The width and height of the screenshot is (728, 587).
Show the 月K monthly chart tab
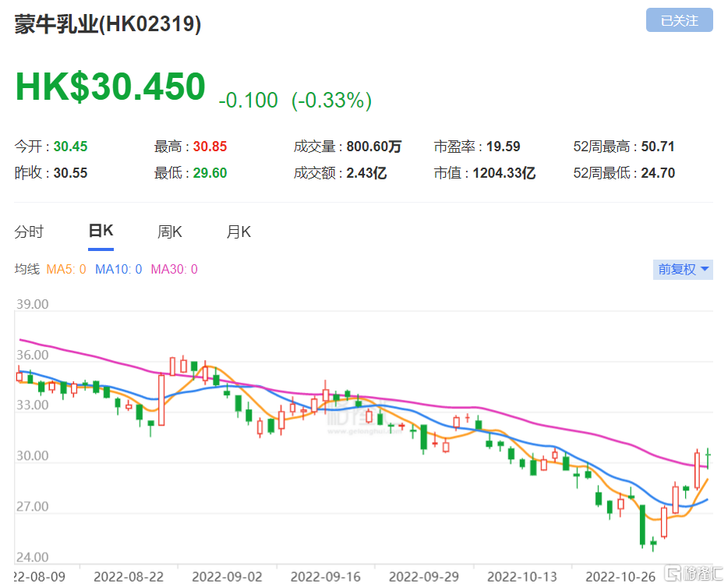point(239,232)
